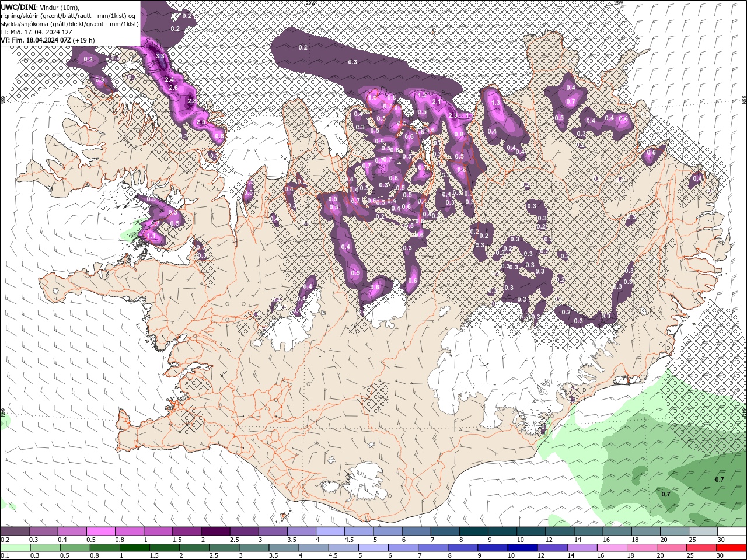Click the 'IT: Mið. 17. 04. 2024 12Z' line
The height and width of the screenshot is (560, 747).
(x=37, y=32)
